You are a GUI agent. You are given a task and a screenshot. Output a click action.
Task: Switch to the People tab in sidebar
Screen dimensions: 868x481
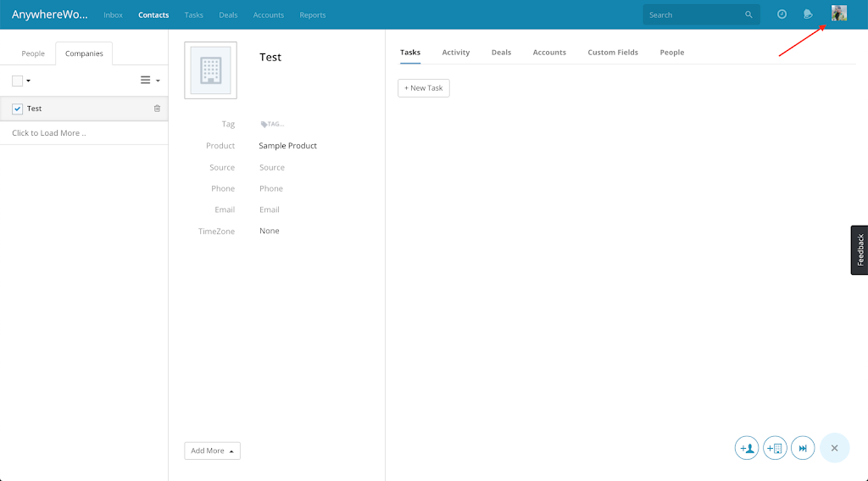point(33,53)
